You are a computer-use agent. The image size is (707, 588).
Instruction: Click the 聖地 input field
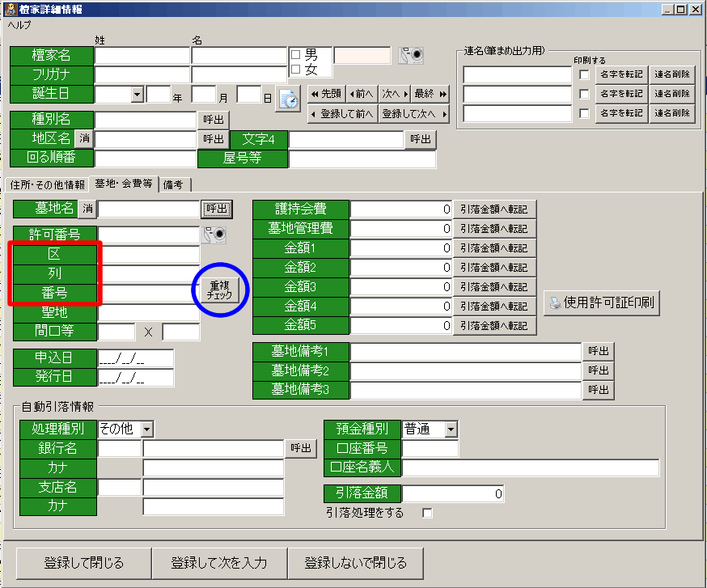coord(149,312)
